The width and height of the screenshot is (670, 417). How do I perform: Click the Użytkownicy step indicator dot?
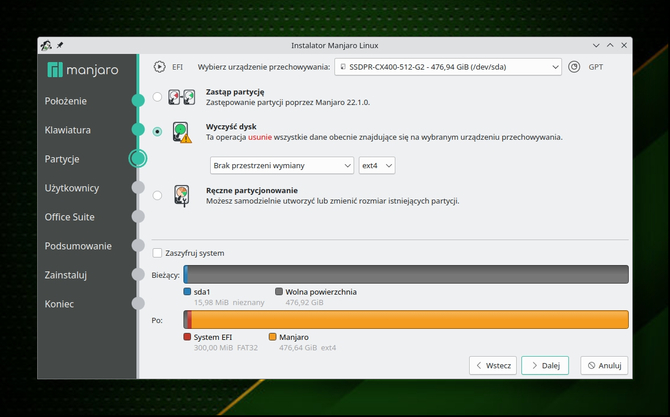(138, 188)
